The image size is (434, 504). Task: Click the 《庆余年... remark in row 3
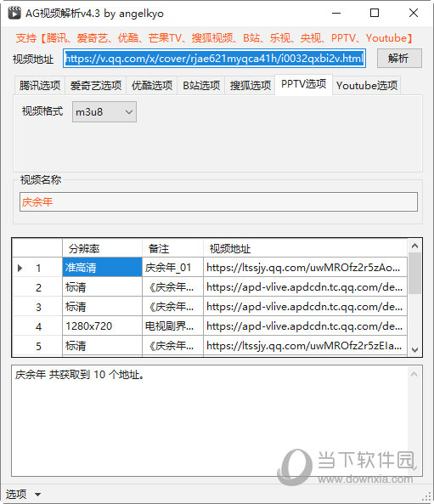[172, 307]
